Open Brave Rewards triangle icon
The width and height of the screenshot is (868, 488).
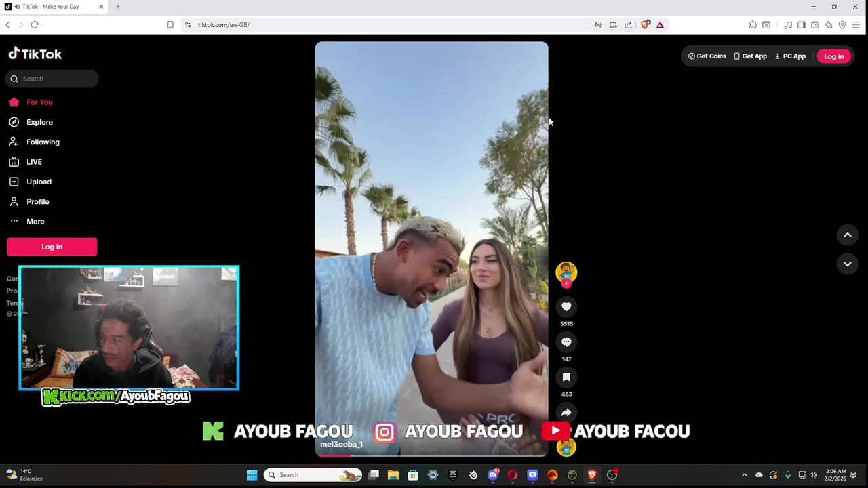[660, 25]
